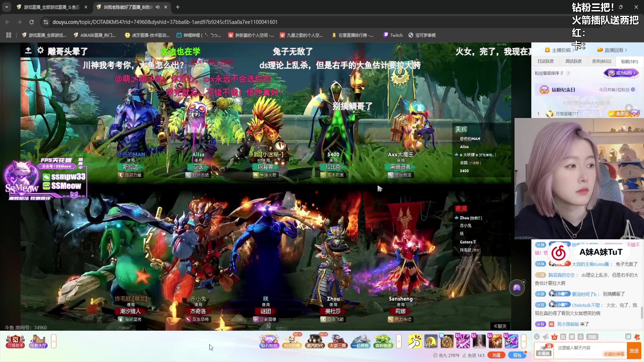Click the 粉 fan badge chat icon

[x=563, y=337]
